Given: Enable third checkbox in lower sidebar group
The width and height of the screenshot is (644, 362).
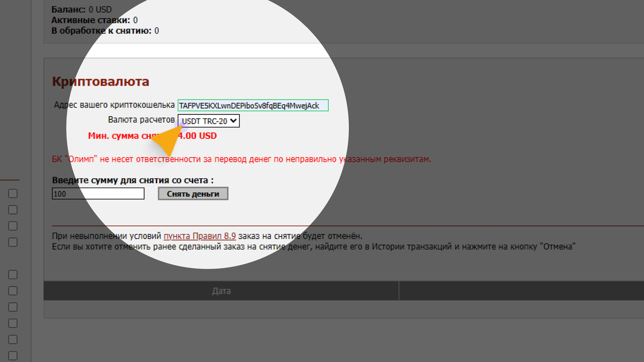Looking at the screenshot, I should tap(13, 307).
